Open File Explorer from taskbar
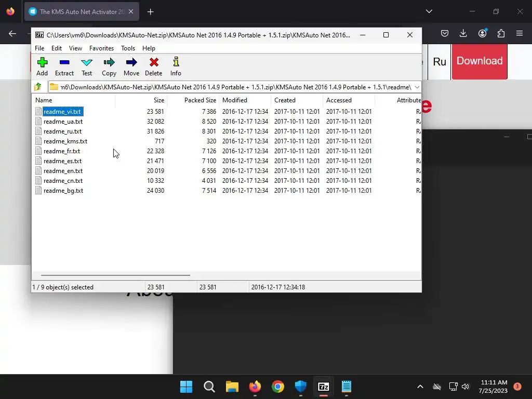The width and height of the screenshot is (532, 399). point(232,387)
